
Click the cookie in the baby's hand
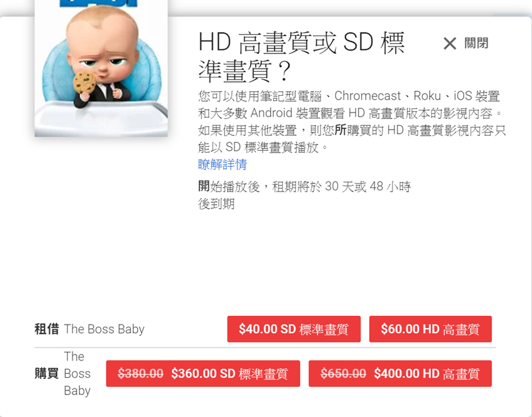[84, 82]
